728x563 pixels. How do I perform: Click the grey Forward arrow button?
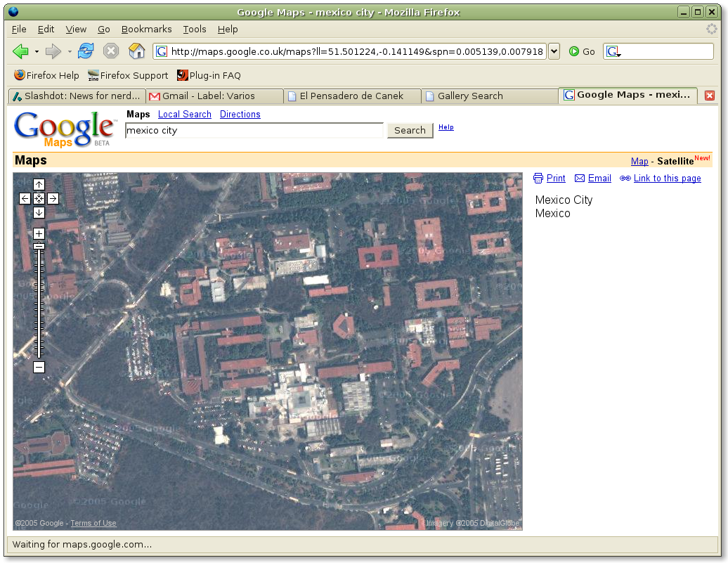[53, 51]
